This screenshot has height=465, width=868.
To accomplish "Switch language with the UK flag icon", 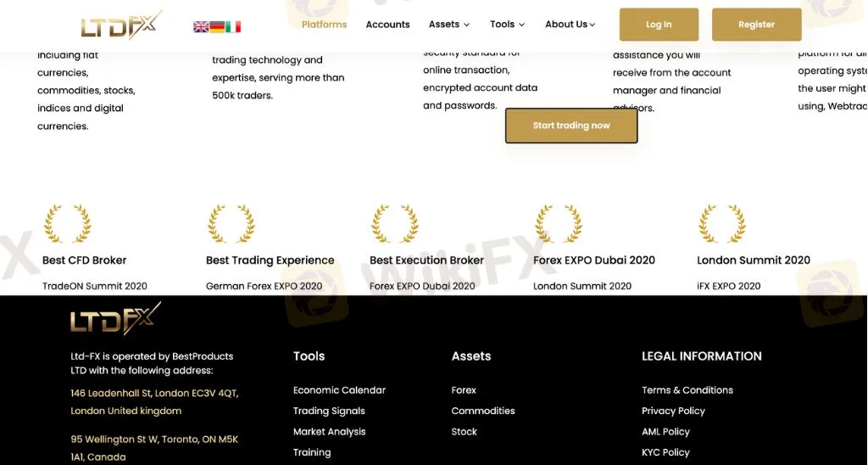I will tap(201, 26).
